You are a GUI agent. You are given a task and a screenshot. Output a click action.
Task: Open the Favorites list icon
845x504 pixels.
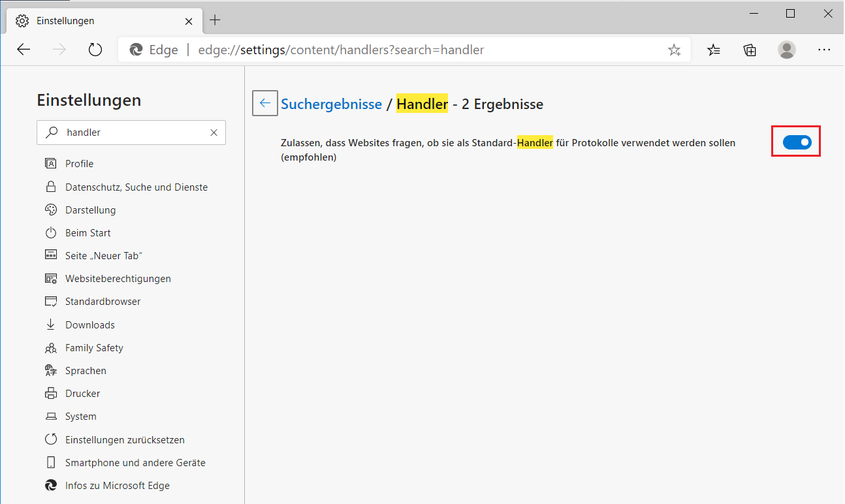click(x=714, y=50)
